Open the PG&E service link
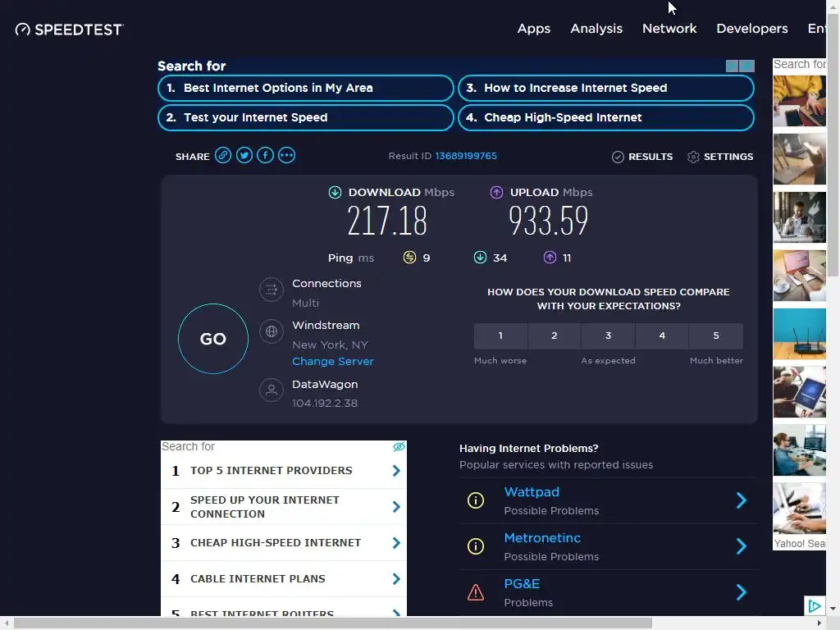Viewport: 840px width, 630px height. (x=523, y=584)
